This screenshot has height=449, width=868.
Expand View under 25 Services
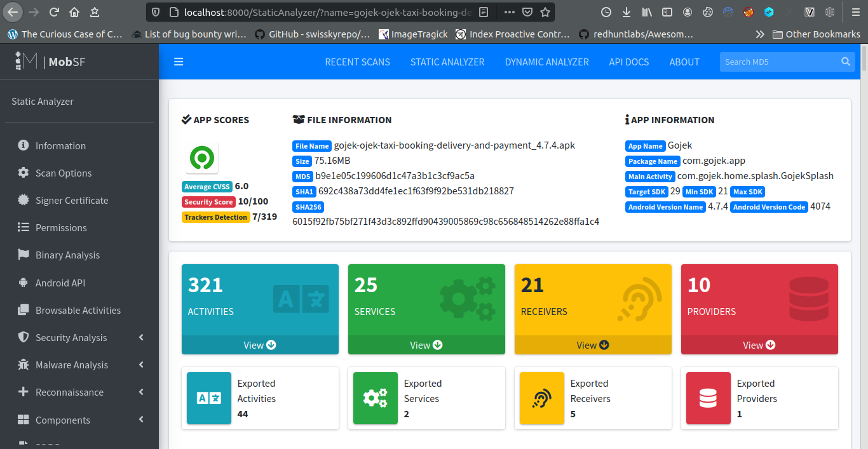[426, 345]
